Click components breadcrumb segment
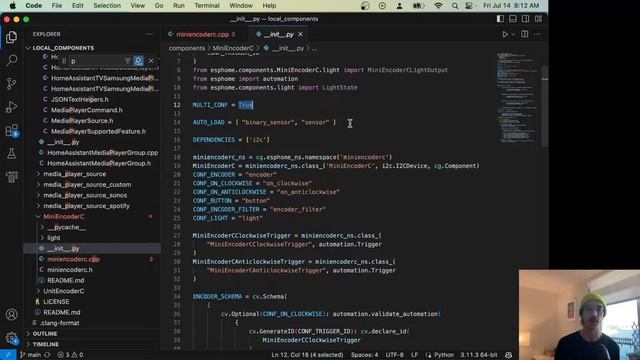Screen dimensions: 640x360 [187, 48]
